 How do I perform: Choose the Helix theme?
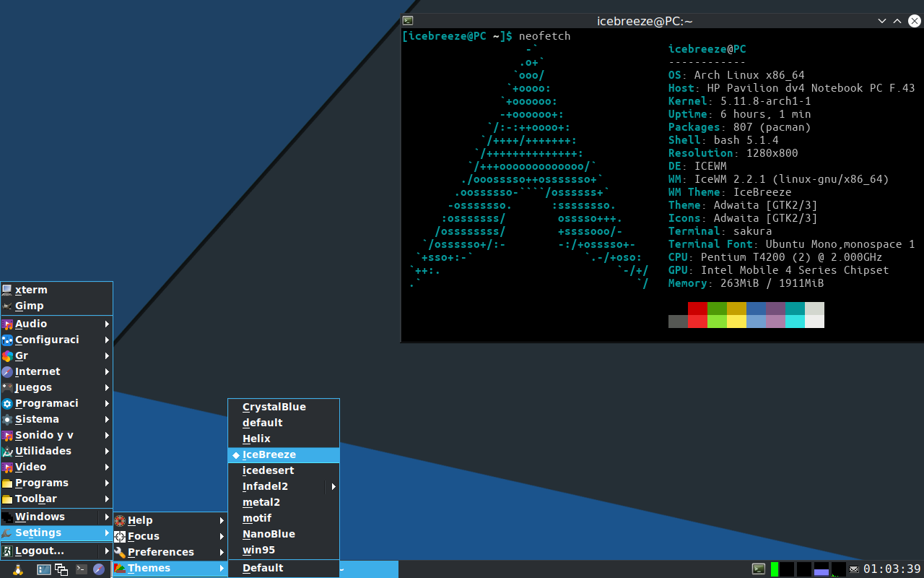pos(284,439)
